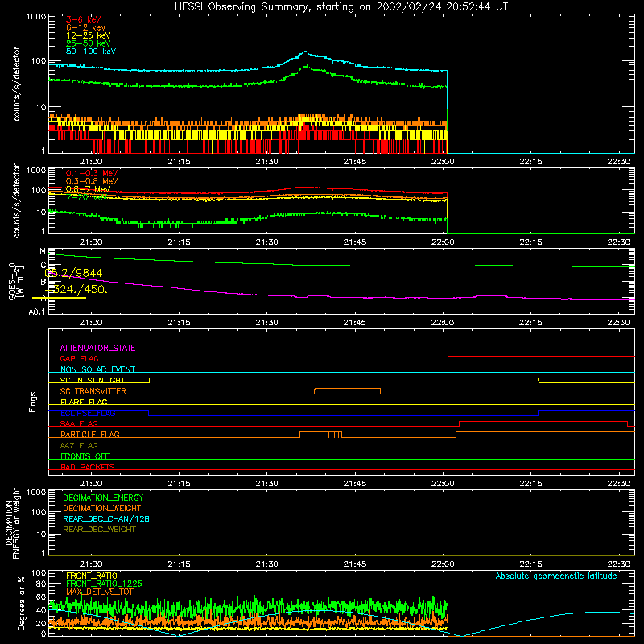The image size is (644, 644).
Task: Select the NON_SOLAR_EVENT flag label
Action: (97, 369)
